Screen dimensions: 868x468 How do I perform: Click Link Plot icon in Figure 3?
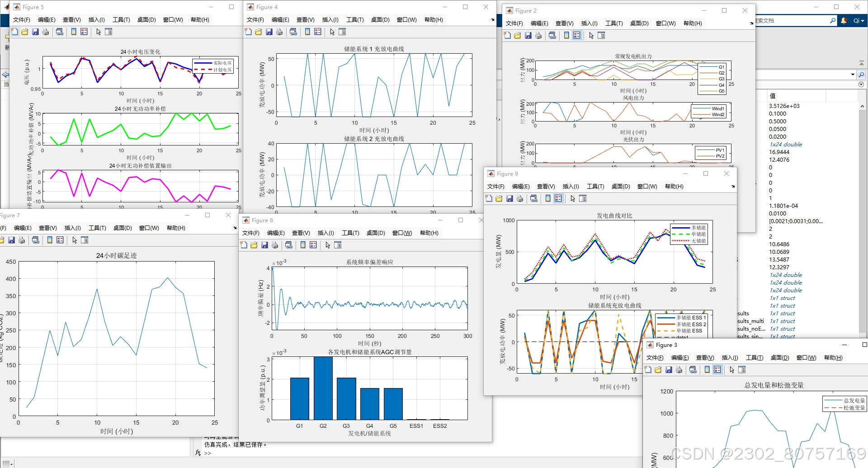pos(693,370)
